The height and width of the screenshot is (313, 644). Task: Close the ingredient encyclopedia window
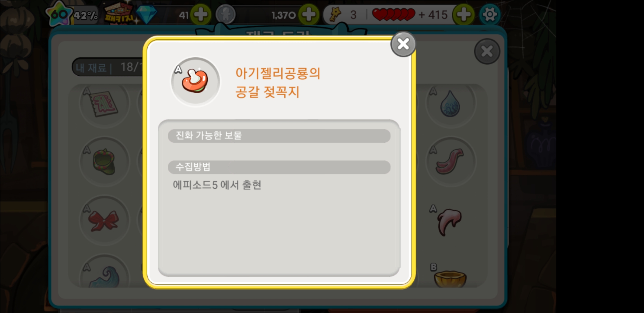tap(487, 52)
